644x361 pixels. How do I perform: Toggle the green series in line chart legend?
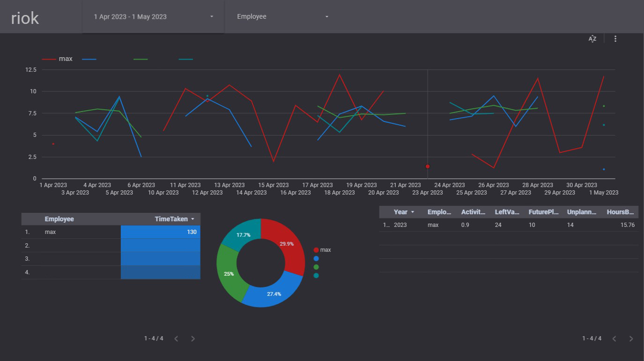pos(141,59)
